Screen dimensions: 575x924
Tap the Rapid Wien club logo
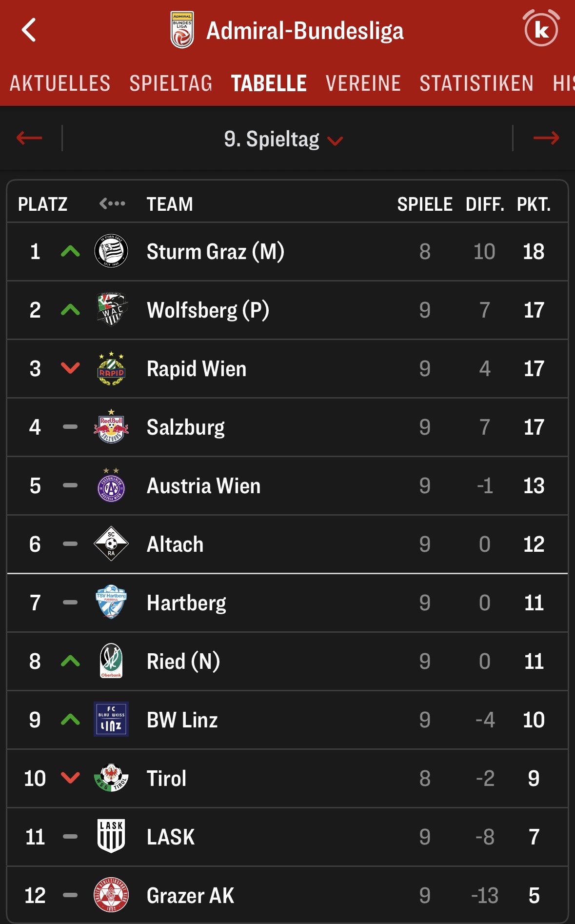pyautogui.click(x=111, y=369)
